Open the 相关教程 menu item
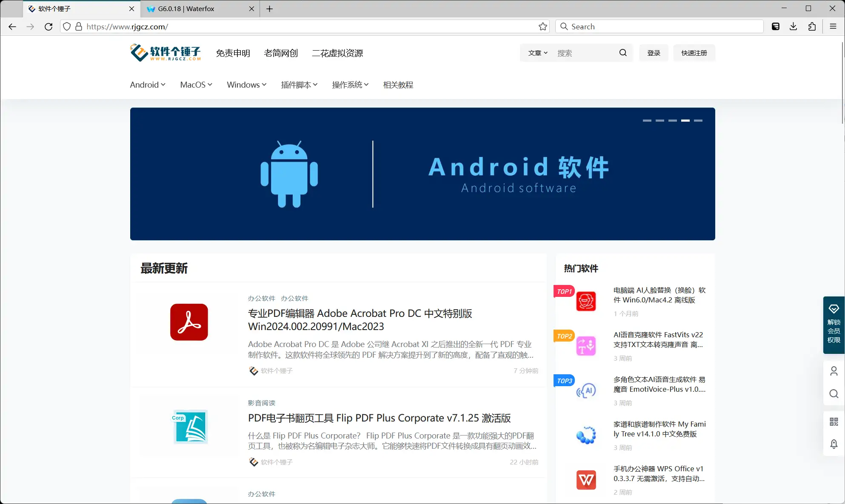 (398, 85)
